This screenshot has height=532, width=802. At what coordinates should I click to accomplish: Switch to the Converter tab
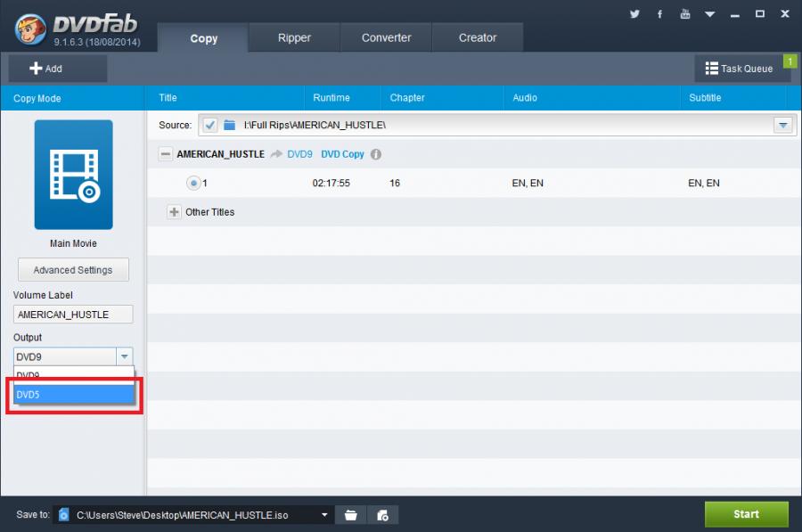pos(386,38)
